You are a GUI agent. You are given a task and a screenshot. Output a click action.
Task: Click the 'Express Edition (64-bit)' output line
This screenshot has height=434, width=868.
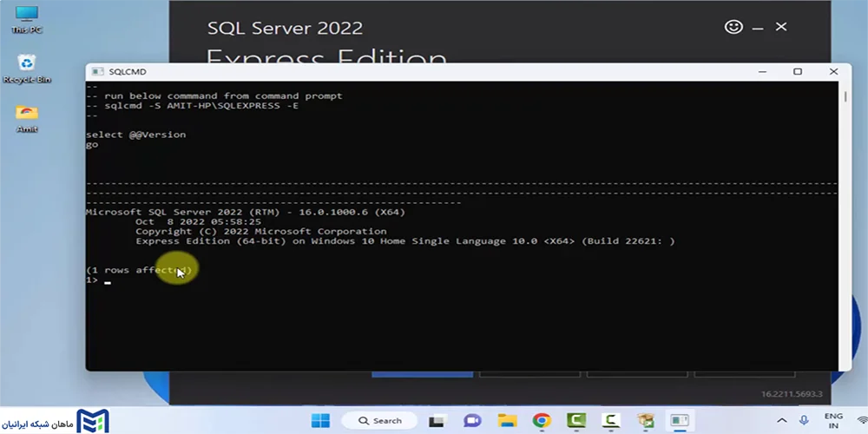coord(405,241)
